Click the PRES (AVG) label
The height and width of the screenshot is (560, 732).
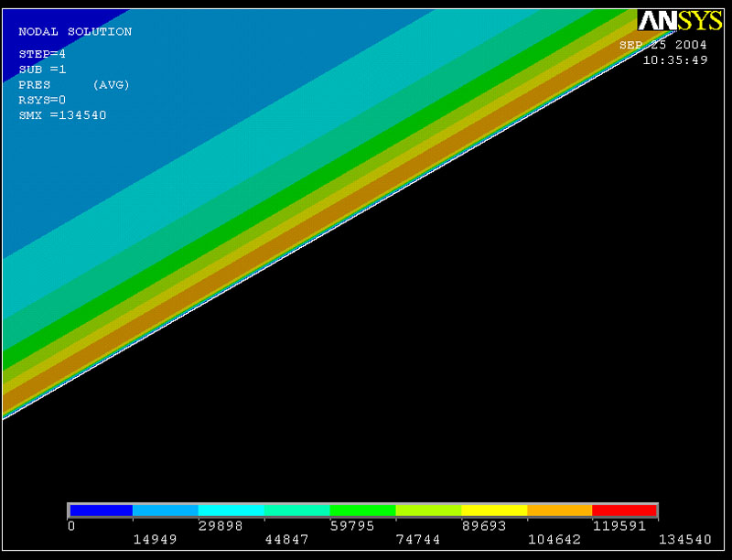coord(74,85)
